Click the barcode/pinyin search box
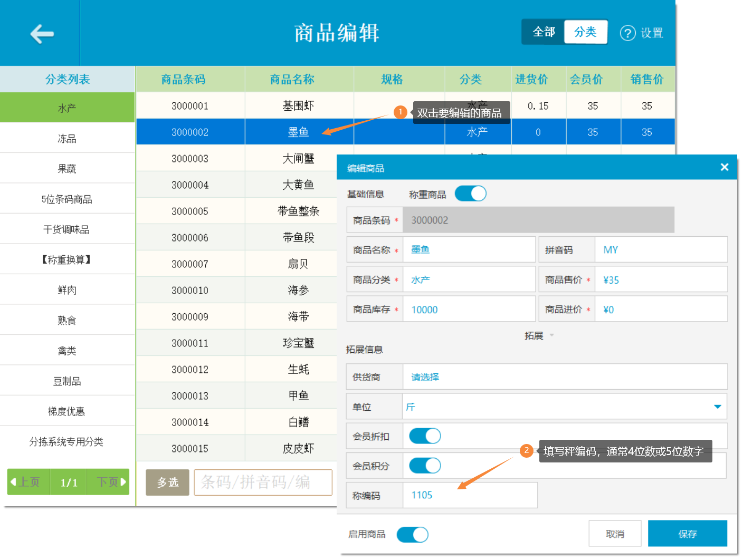Screen dimensions: 743x560 (x=263, y=482)
